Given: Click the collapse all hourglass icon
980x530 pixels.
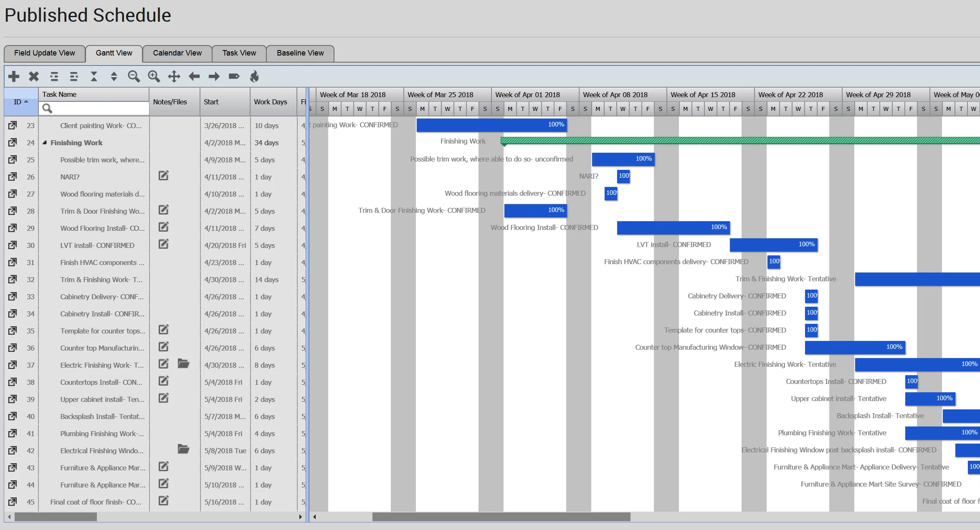Looking at the screenshot, I should coord(94,76).
